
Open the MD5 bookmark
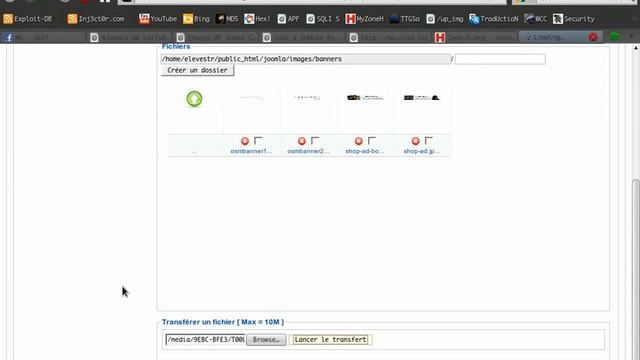tap(227, 19)
